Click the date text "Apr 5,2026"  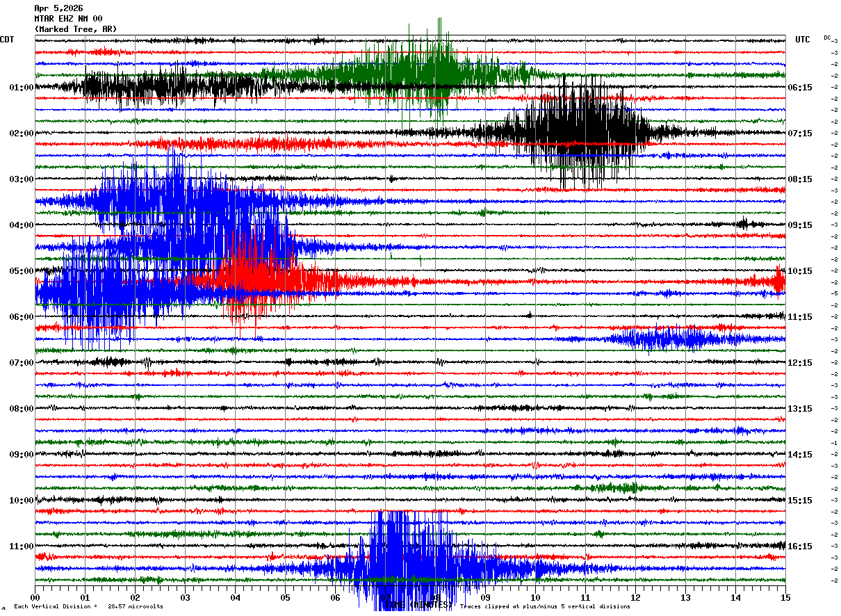pos(58,8)
